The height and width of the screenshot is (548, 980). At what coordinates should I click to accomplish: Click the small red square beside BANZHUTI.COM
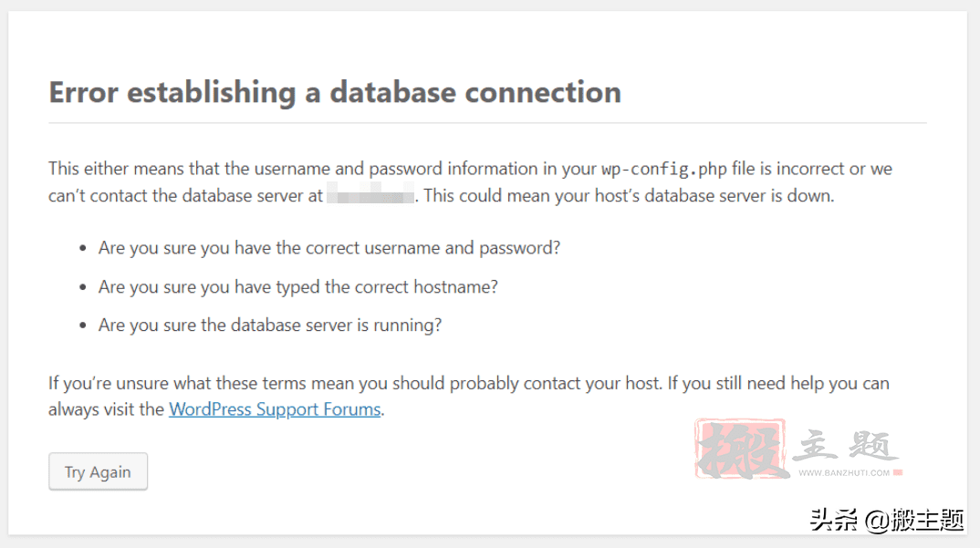pyautogui.click(x=898, y=472)
